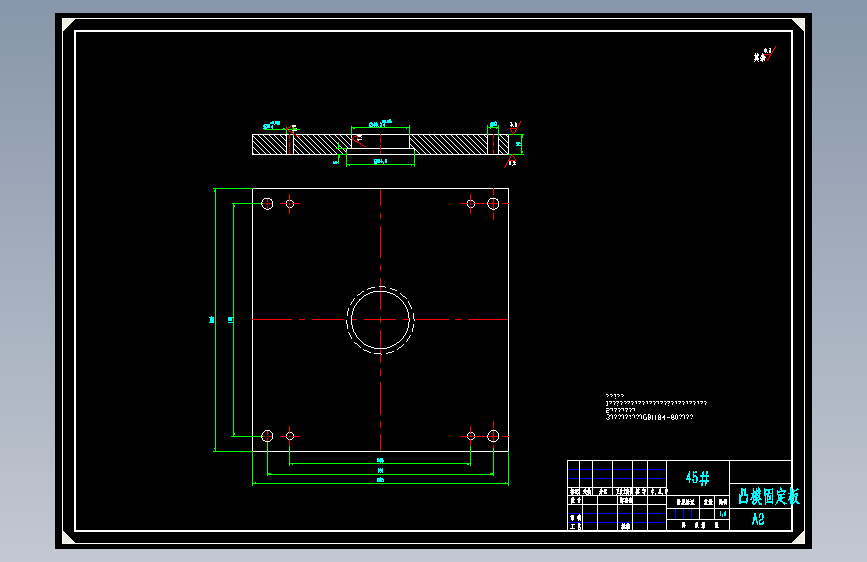Click the top-left large corner hole in plan view
The height and width of the screenshot is (562, 867).
click(267, 204)
